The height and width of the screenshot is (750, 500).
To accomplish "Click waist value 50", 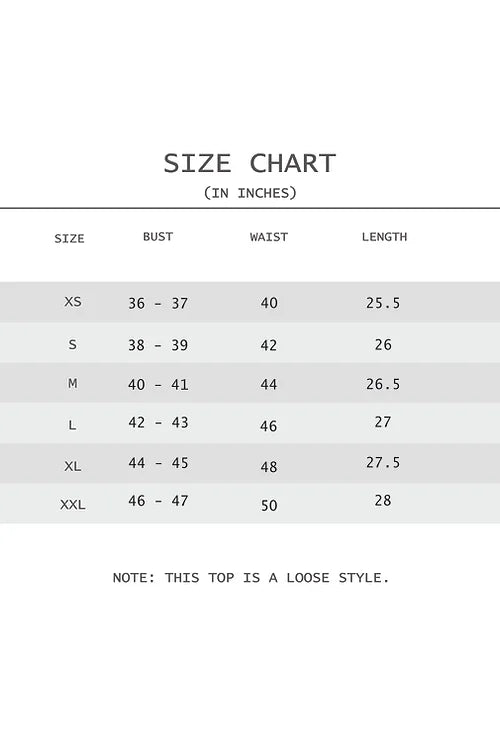I will point(269,505).
